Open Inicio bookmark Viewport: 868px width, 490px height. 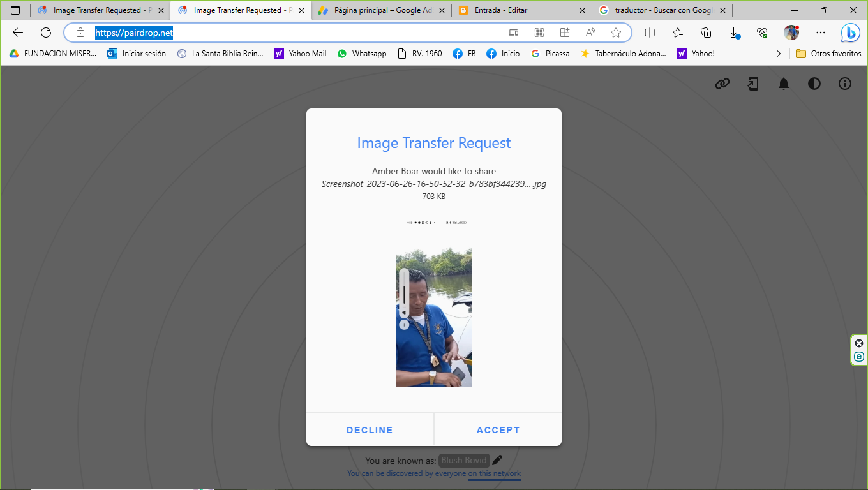503,54
